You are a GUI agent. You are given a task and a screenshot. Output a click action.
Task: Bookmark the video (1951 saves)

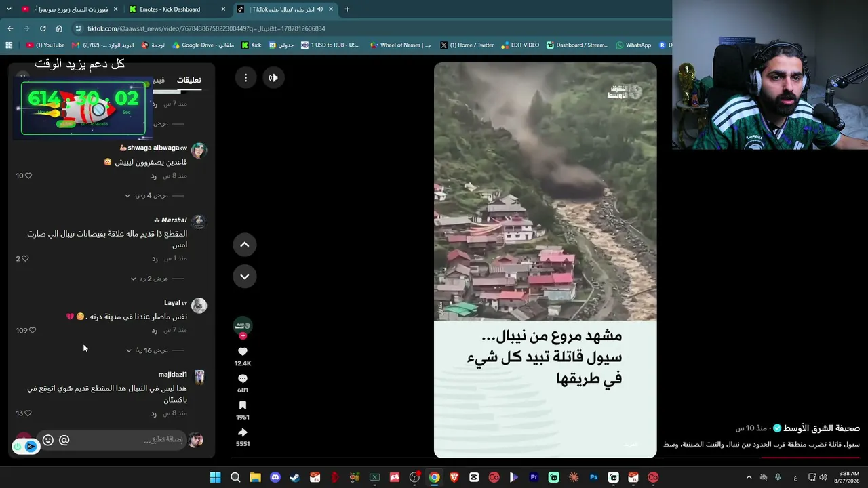point(243,405)
